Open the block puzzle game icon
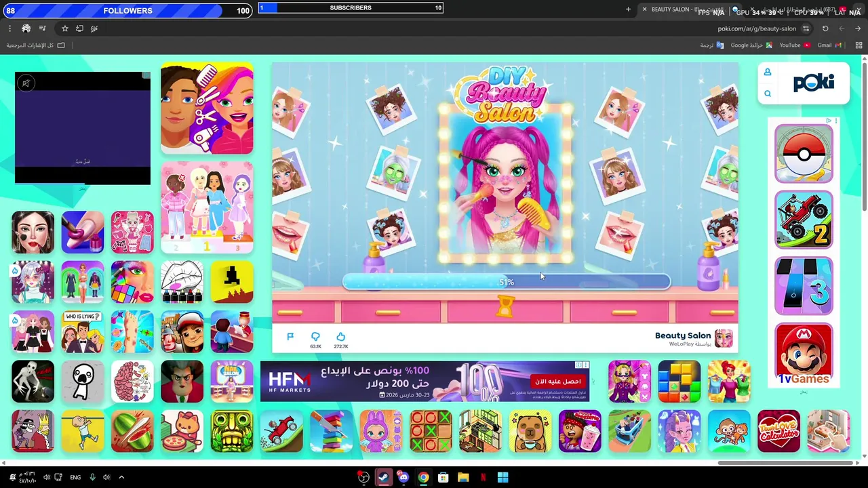The height and width of the screenshot is (488, 868). [679, 382]
